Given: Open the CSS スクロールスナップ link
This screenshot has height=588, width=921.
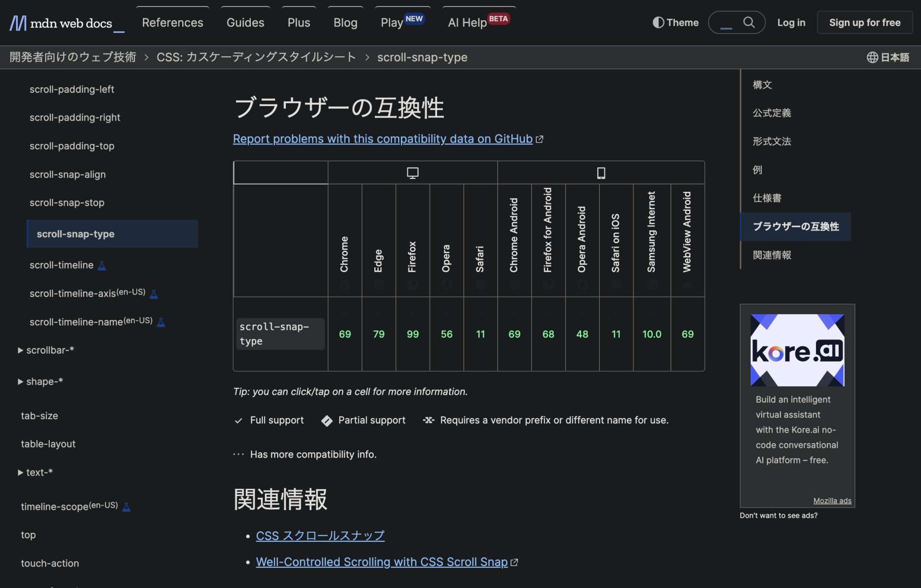Looking at the screenshot, I should [x=320, y=536].
